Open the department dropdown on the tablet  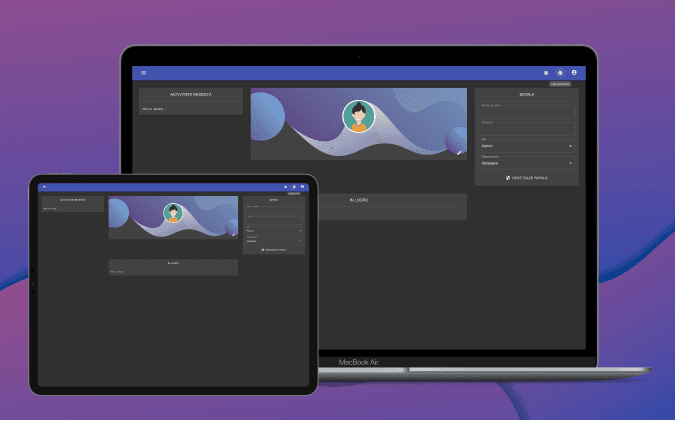pos(274,241)
